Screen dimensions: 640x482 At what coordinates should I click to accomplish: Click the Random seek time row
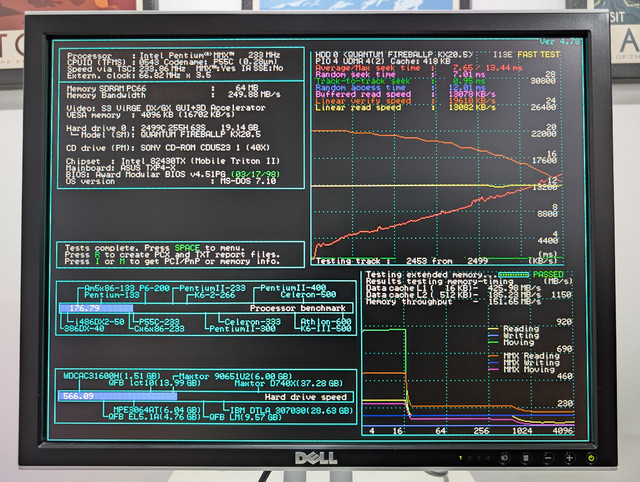click(x=400, y=74)
